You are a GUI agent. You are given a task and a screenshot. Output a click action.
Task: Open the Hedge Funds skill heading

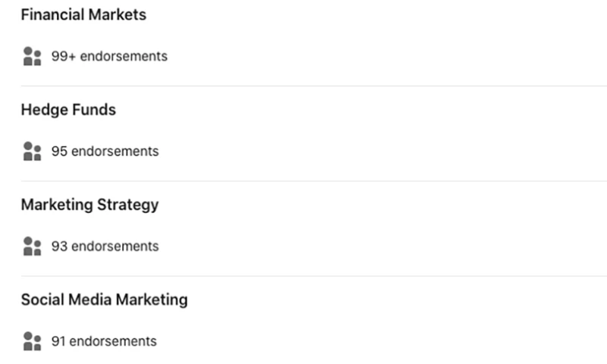[x=68, y=110]
